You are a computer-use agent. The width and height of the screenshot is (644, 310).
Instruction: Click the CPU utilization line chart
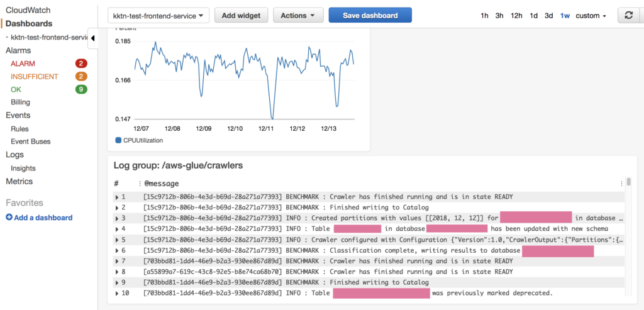[x=245, y=80]
